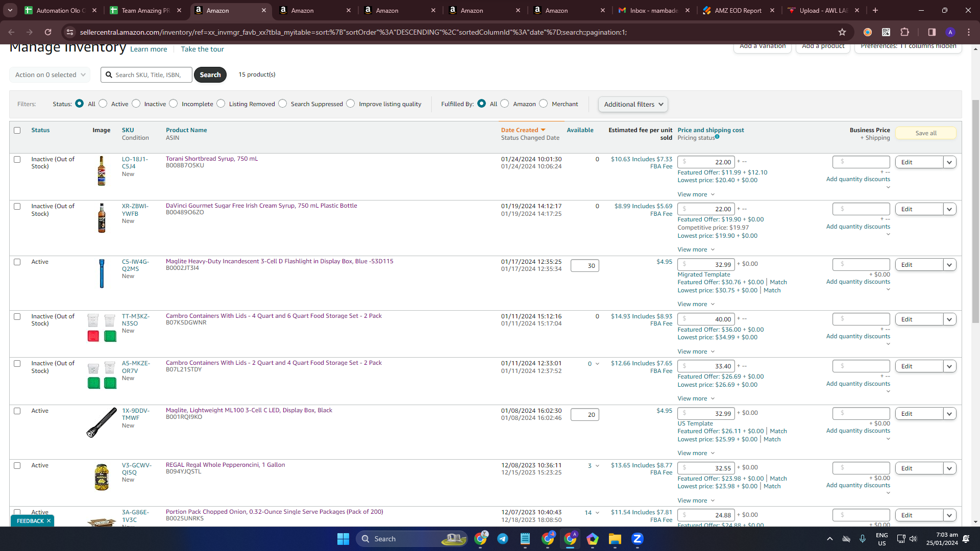Select the Maglite Blue flashlight row checkbox
Viewport: 980px width, 551px height.
point(17,262)
